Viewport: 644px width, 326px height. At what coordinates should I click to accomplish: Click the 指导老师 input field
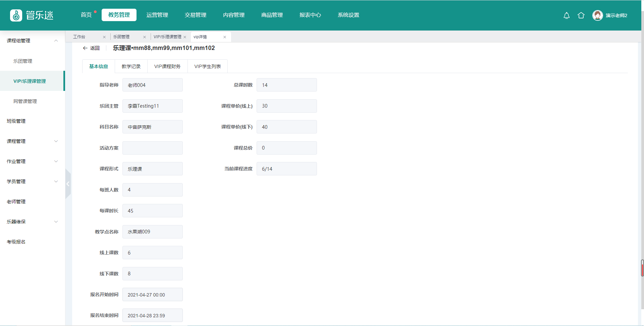(x=153, y=85)
